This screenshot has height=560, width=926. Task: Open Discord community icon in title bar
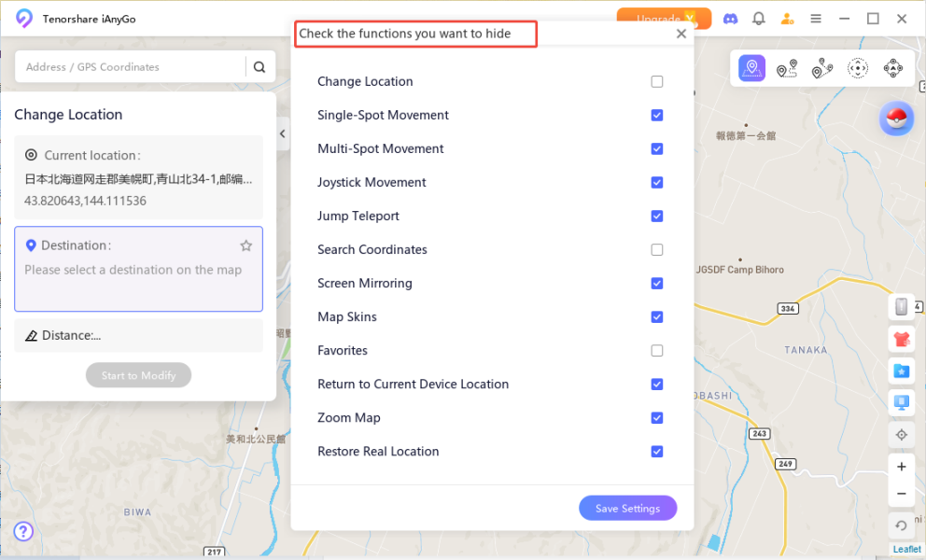pyautogui.click(x=731, y=19)
